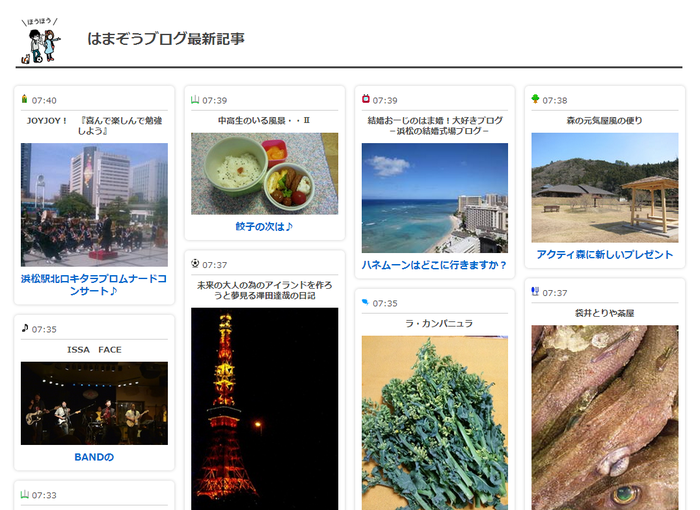Click the cutlery icon beside 07:37 袋井とりや茶屋

click(x=535, y=291)
